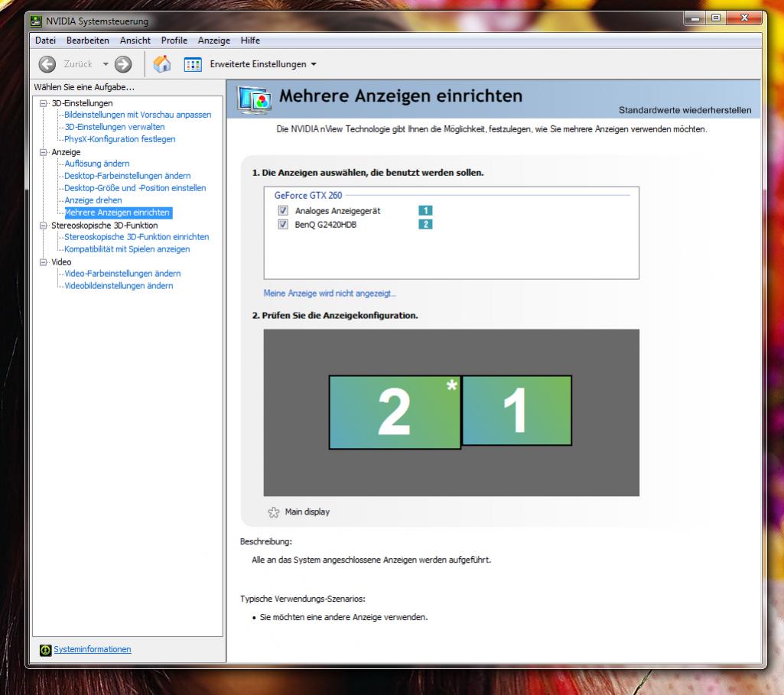Image resolution: width=784 pixels, height=695 pixels.
Task: Click display number 1 badge
Action: [425, 211]
